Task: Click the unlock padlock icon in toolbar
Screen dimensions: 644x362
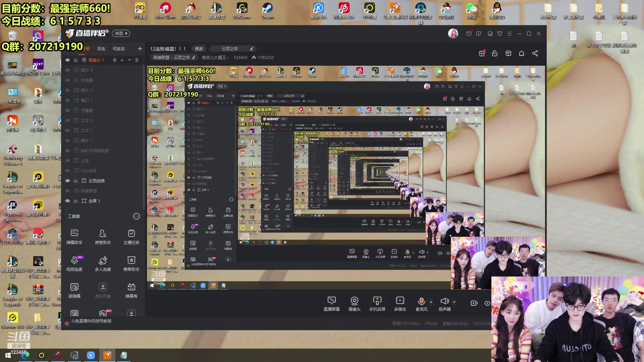Action: [x=495, y=53]
